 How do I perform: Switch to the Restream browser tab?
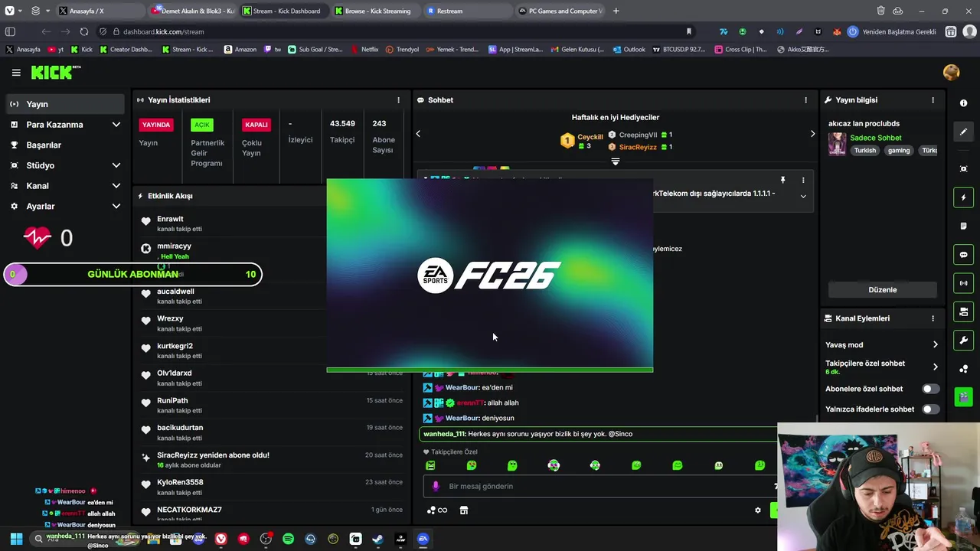467,11
